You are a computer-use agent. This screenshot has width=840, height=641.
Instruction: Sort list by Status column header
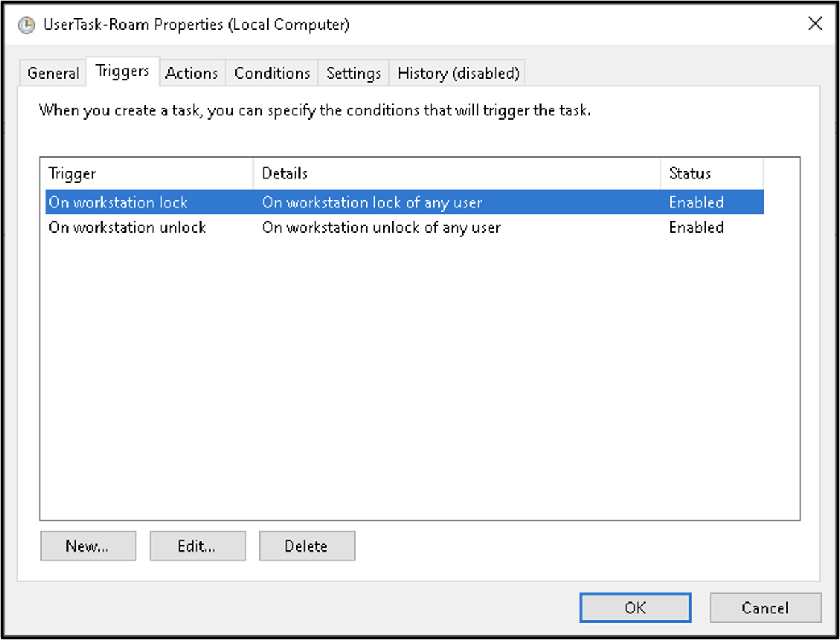(711, 173)
